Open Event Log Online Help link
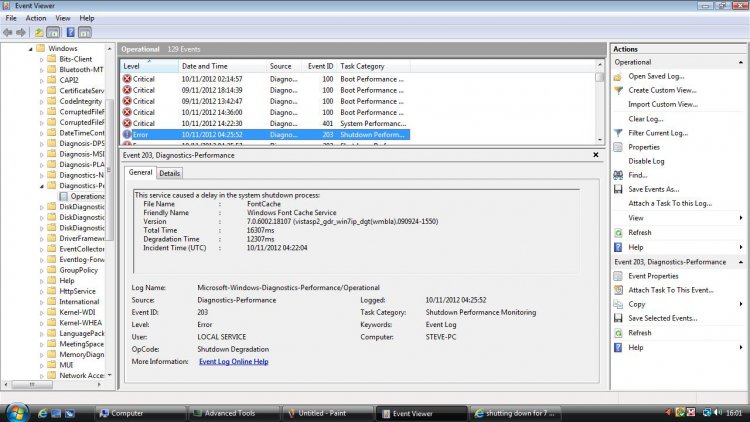This screenshot has width=750, height=422. 233,362
